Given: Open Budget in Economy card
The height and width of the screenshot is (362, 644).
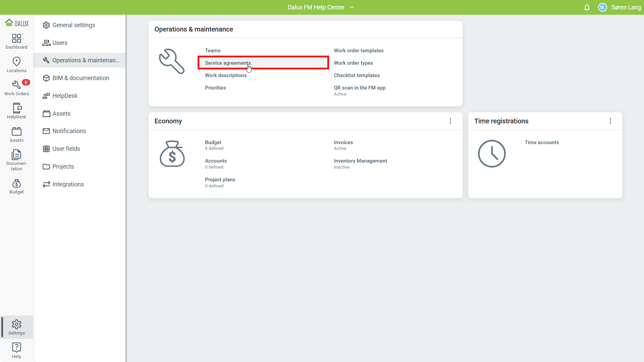Looking at the screenshot, I should click(x=213, y=142).
